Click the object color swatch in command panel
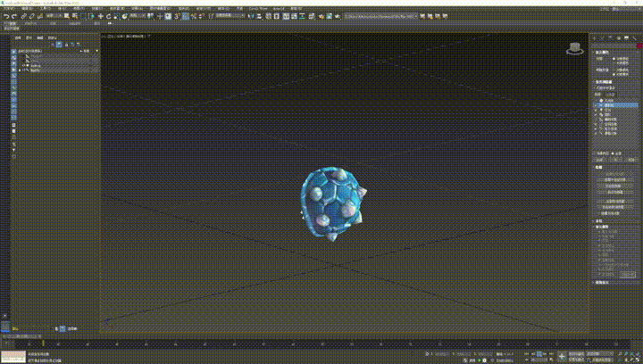The height and width of the screenshot is (364, 643). [x=640, y=45]
